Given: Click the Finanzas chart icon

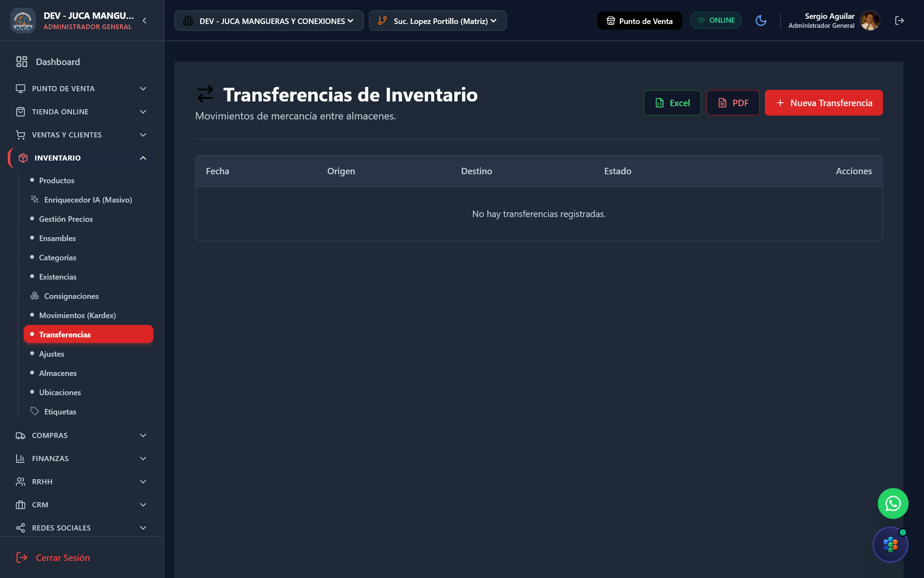Looking at the screenshot, I should 21,459.
